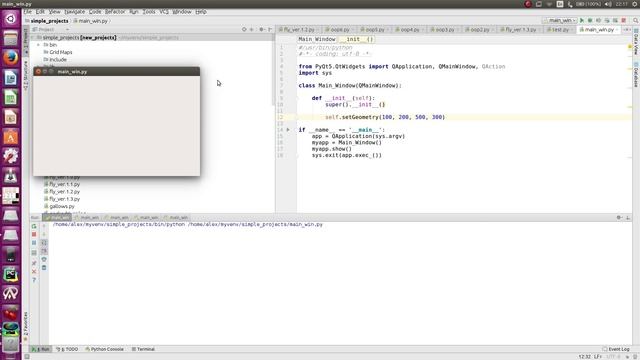Viewport: 640px width, 360px height.
Task: Toggle soft-wrap in the Run console
Action: pos(44,243)
